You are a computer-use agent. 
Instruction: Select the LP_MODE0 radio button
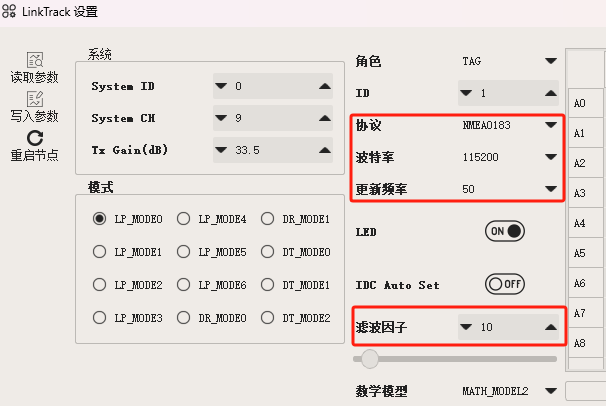pos(99,219)
